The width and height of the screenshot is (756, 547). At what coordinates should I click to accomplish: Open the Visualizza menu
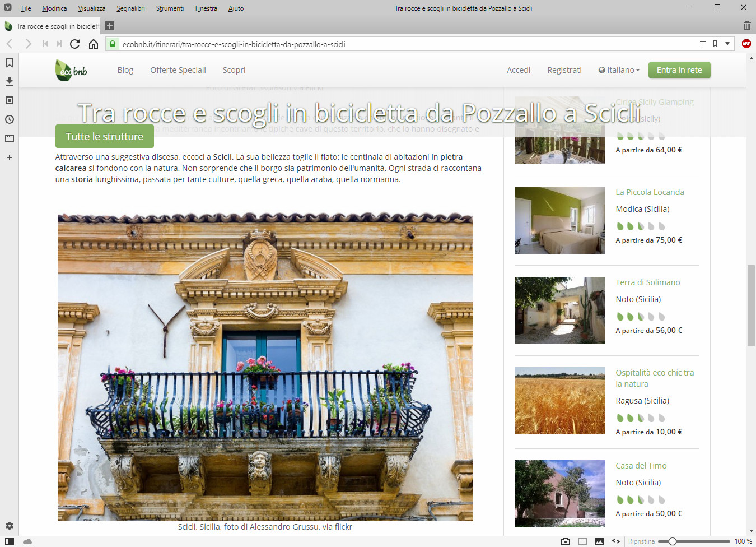click(91, 8)
